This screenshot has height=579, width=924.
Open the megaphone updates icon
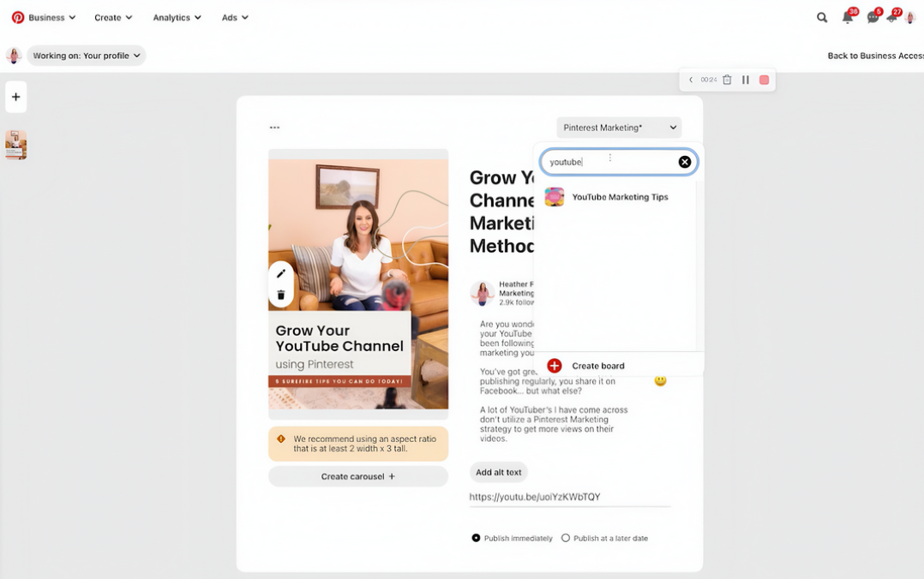tap(891, 17)
